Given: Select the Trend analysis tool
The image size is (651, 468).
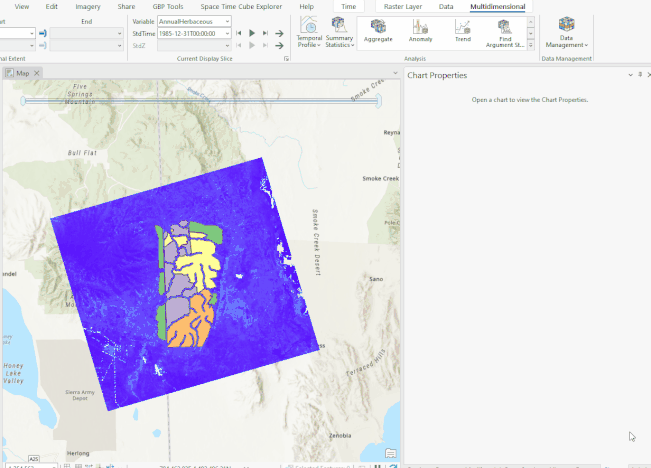Looking at the screenshot, I should click(463, 31).
